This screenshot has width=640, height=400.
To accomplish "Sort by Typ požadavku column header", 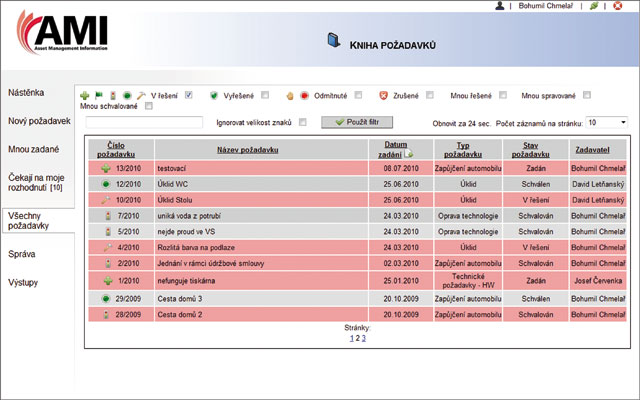I will tap(463, 150).
